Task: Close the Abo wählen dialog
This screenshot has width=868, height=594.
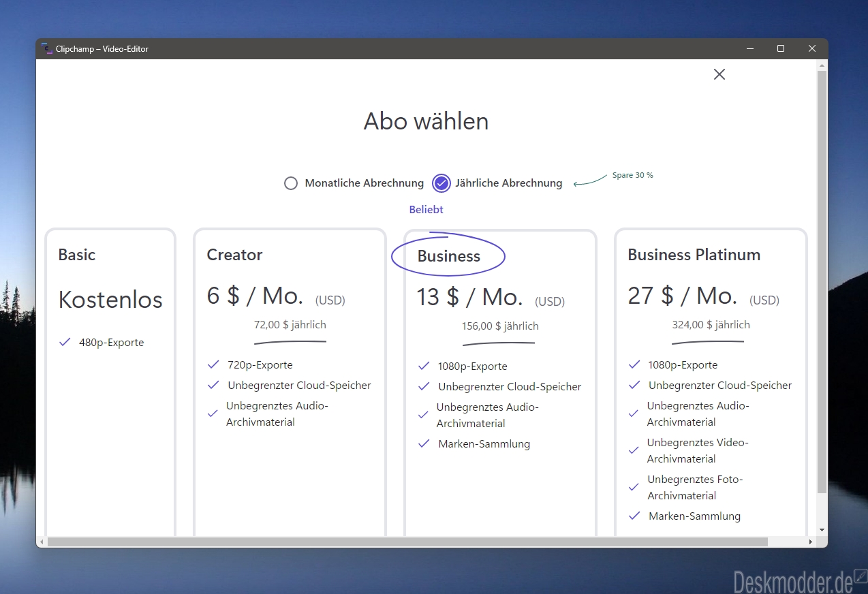Action: tap(719, 74)
